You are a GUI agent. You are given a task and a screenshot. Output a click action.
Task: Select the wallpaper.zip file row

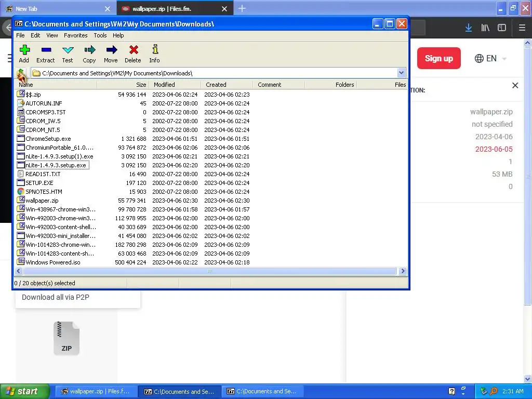tap(211, 200)
